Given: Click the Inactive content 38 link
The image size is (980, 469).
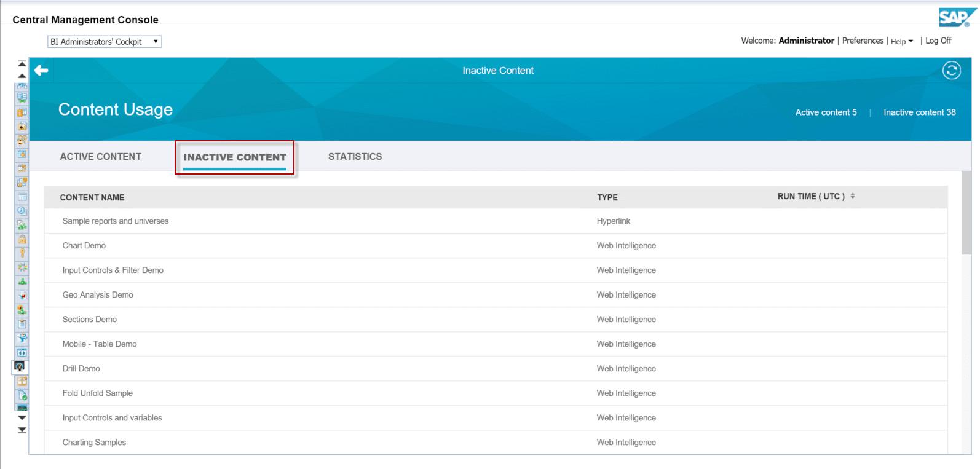Looking at the screenshot, I should (920, 112).
